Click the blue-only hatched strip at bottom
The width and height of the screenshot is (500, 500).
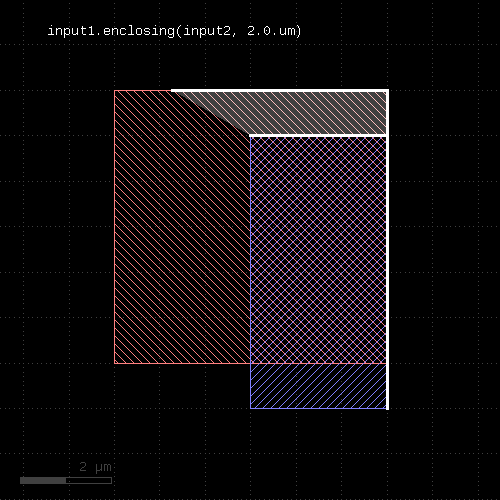click(318, 386)
